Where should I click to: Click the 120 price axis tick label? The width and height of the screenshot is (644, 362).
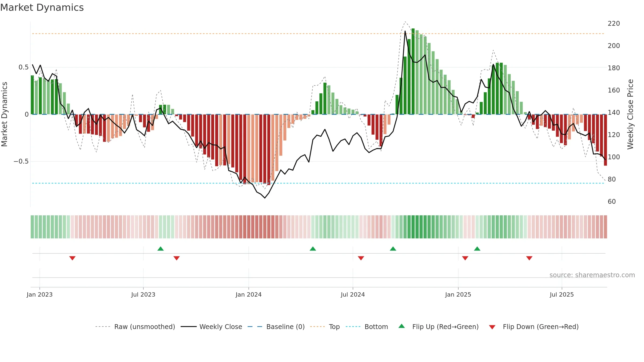pyautogui.click(x=614, y=135)
